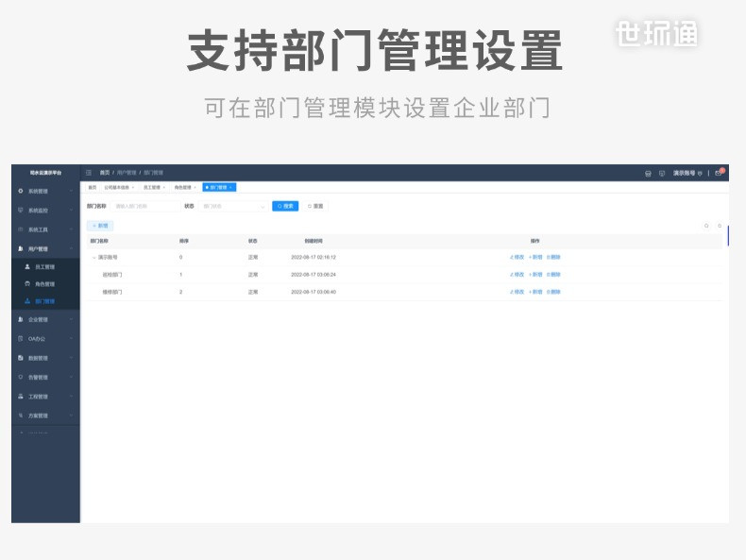The width and height of the screenshot is (746, 560).
Task: Open the 状态 dropdown filter
Action: click(x=233, y=207)
